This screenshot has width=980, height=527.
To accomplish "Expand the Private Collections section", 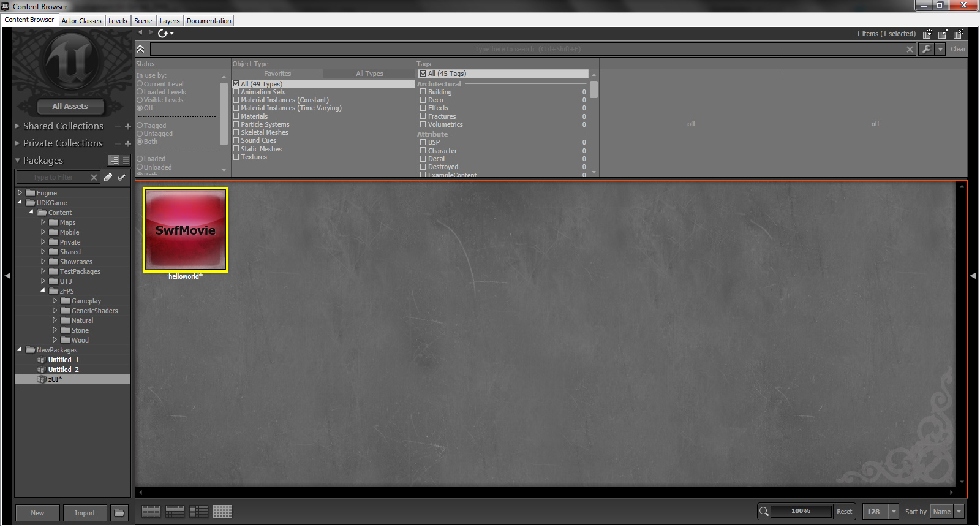I will pyautogui.click(x=17, y=143).
